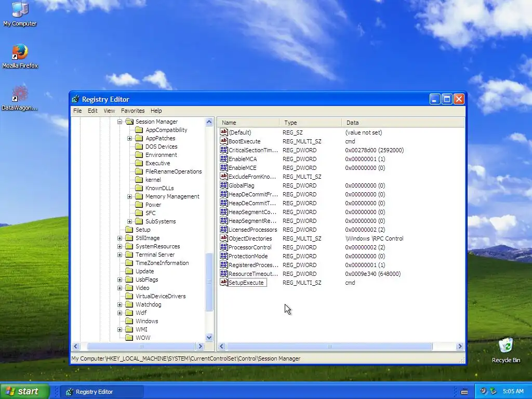Click the Registry Editor title bar icon
This screenshot has width=532, height=399.
(x=76, y=99)
